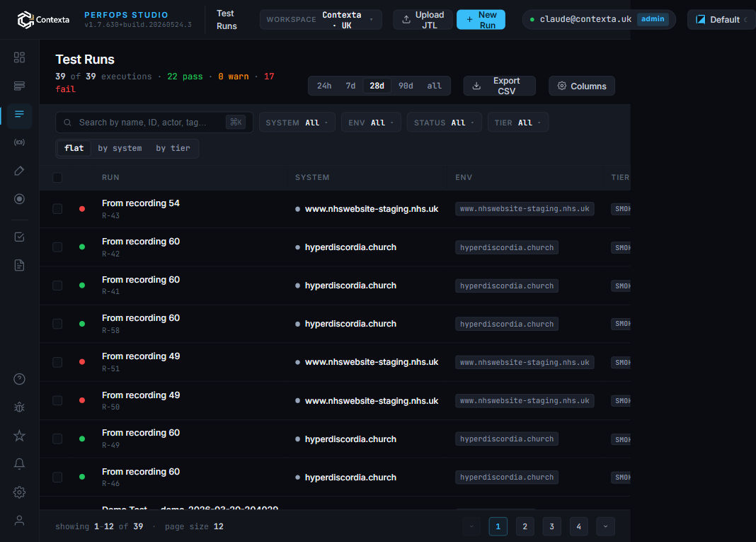Open the Default theme dropdown
Image resolution: width=756 pixels, height=542 pixels.
click(x=721, y=20)
